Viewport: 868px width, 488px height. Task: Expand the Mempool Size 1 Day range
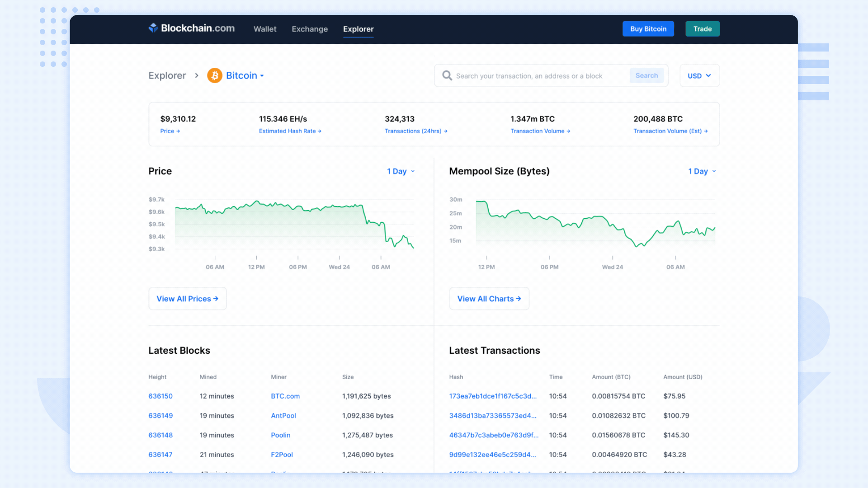pyautogui.click(x=702, y=171)
